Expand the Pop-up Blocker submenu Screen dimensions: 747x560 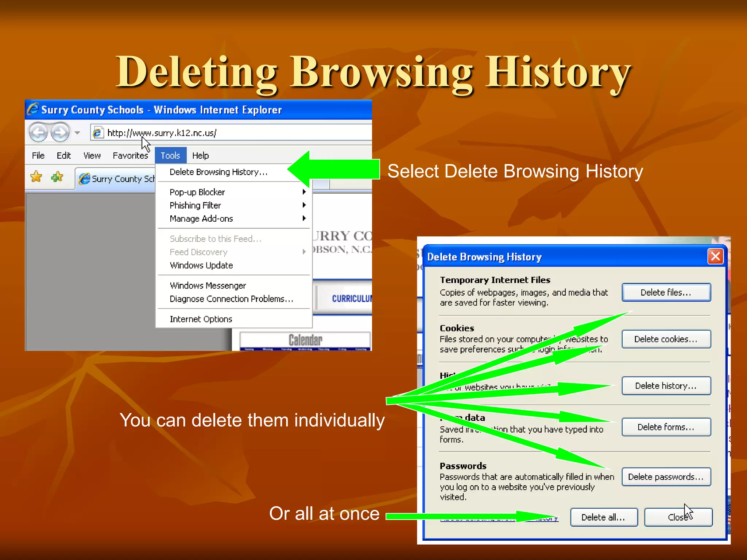233,192
